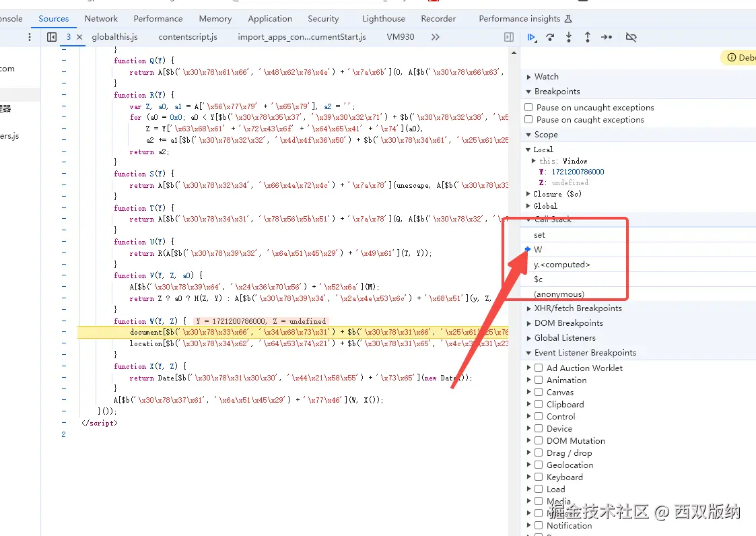Open Performance insights flask icon

pos(568,19)
